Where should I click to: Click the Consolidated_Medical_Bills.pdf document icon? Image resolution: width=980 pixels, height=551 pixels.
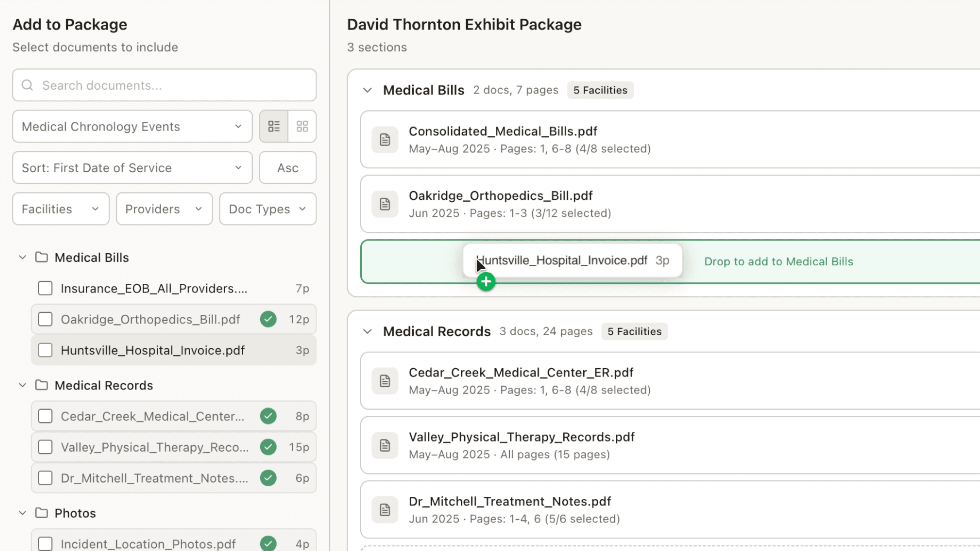tap(385, 140)
